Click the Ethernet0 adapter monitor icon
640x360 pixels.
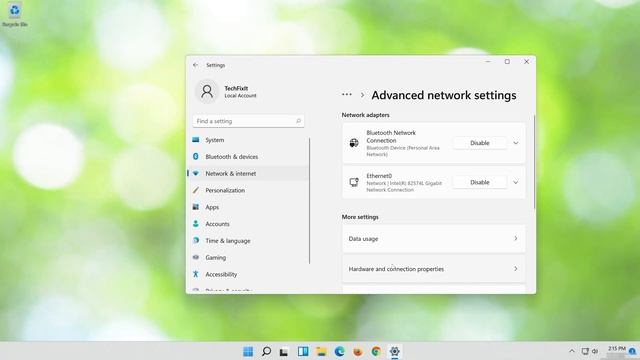[354, 182]
